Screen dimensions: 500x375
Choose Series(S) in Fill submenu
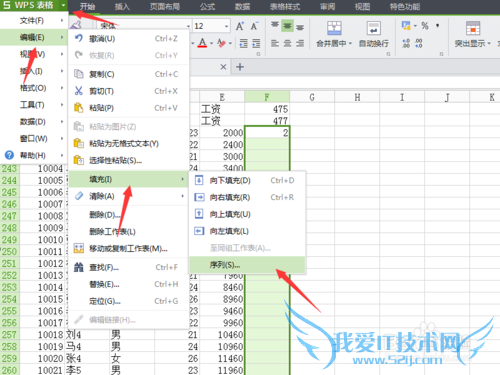(x=247, y=265)
